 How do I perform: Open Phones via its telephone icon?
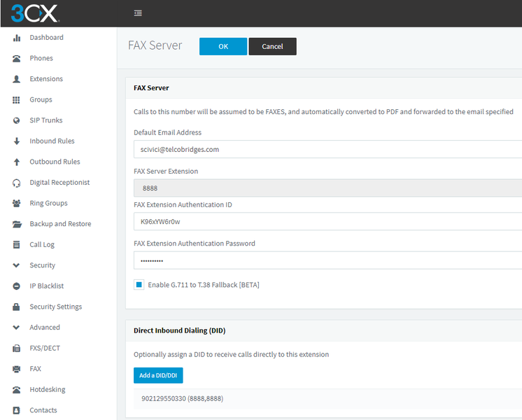[16, 58]
